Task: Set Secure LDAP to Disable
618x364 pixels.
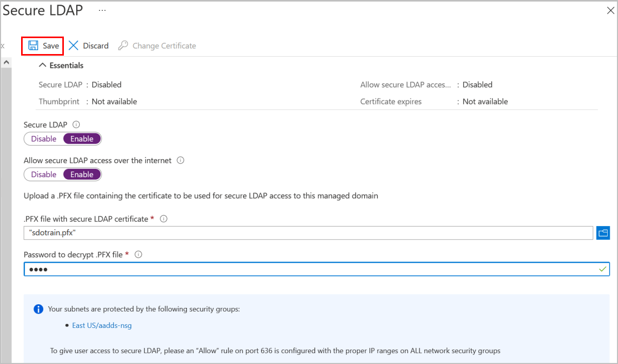Action: tap(44, 138)
